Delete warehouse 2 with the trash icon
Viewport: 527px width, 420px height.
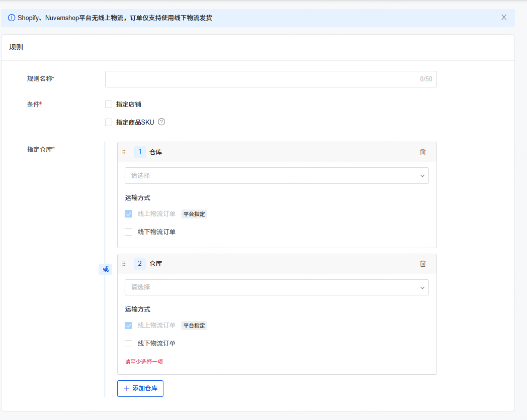pos(423,264)
